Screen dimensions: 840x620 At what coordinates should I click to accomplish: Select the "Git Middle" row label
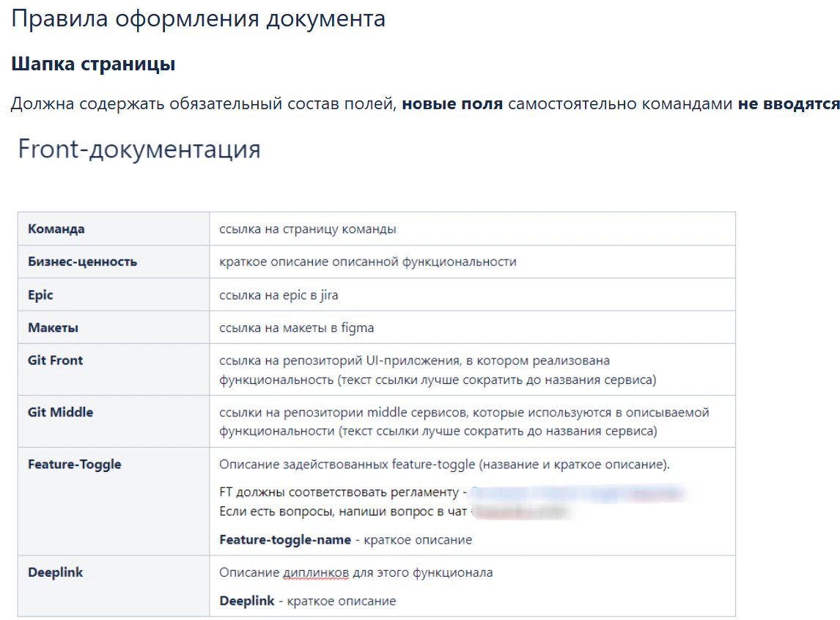click(x=61, y=413)
